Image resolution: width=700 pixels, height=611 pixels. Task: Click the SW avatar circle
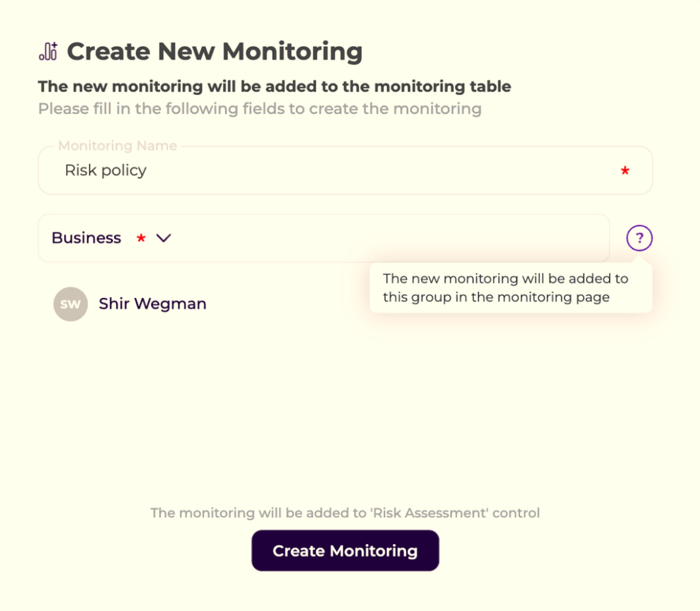70,304
